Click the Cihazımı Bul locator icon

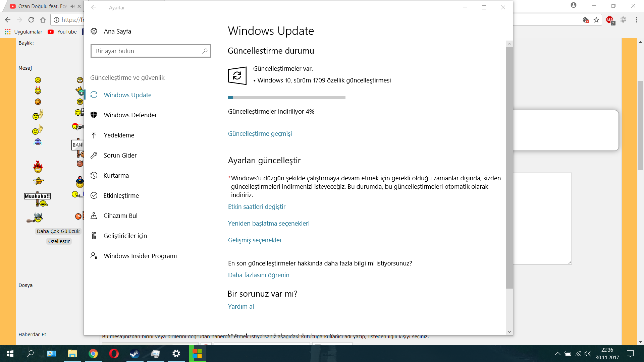[x=94, y=216]
